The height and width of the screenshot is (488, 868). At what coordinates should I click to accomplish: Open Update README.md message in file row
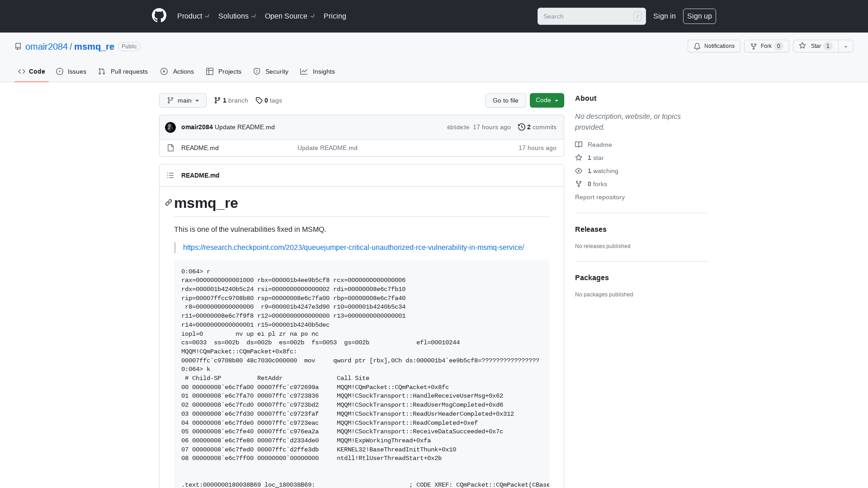point(327,148)
